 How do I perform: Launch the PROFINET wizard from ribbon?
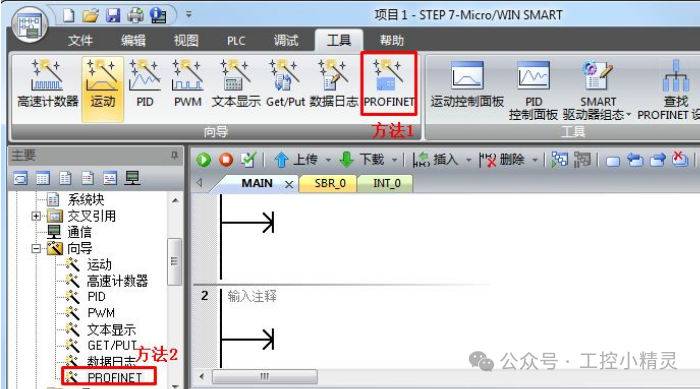389,84
